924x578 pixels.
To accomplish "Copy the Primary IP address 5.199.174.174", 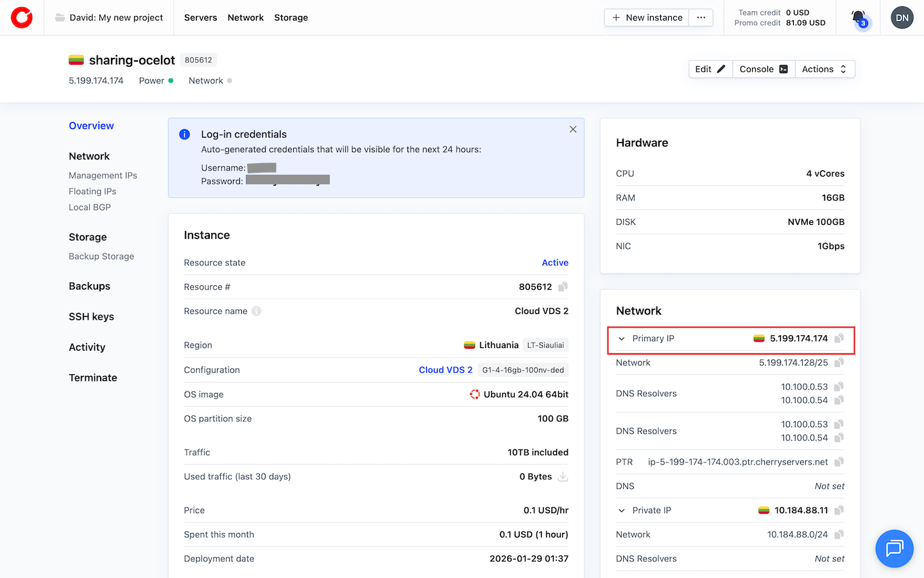I will [x=839, y=338].
